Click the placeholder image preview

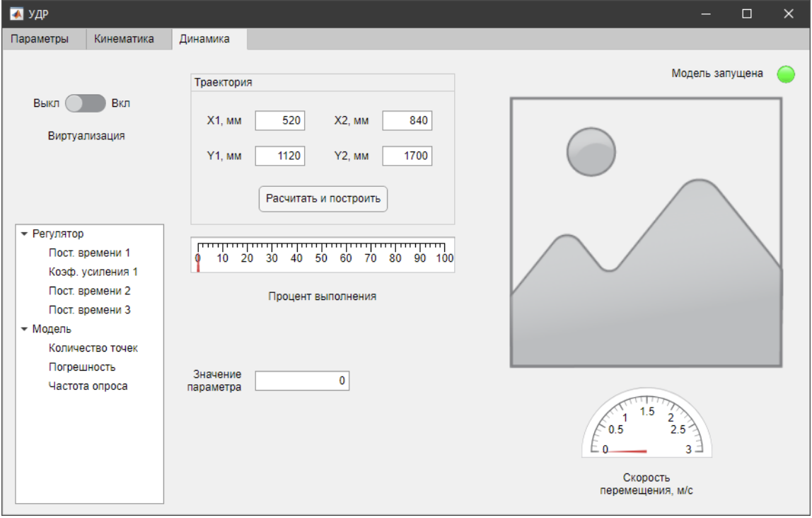pyautogui.click(x=646, y=233)
